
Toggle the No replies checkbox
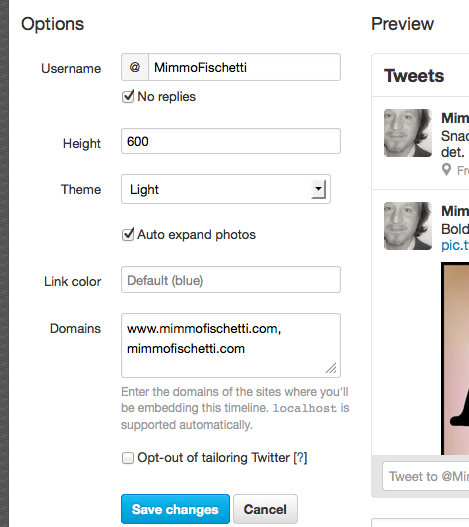pos(128,97)
